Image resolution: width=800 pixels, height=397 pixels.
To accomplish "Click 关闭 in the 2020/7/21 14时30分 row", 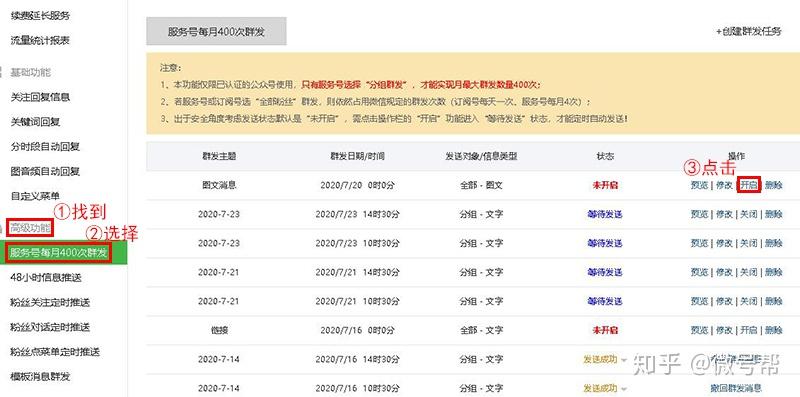I will click(x=749, y=272).
